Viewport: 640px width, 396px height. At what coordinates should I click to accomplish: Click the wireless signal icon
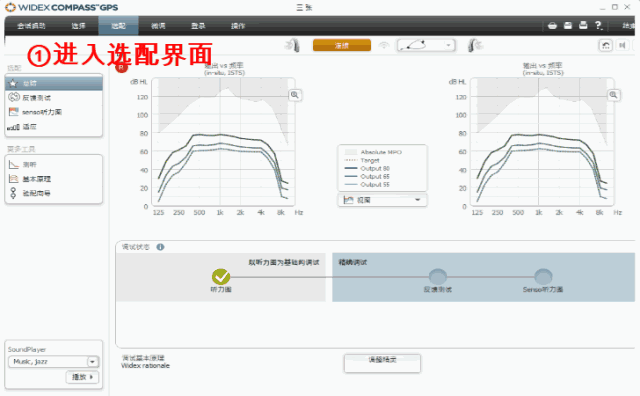point(384,45)
